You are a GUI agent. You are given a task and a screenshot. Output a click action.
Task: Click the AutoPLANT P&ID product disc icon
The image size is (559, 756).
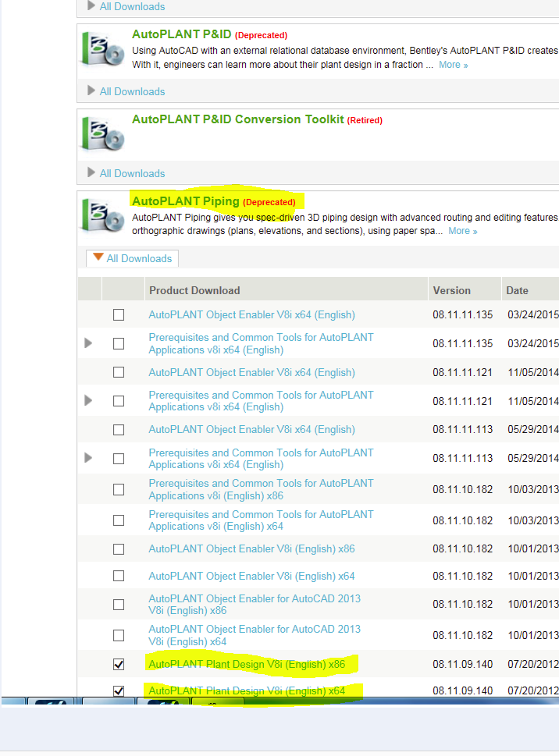(x=103, y=48)
